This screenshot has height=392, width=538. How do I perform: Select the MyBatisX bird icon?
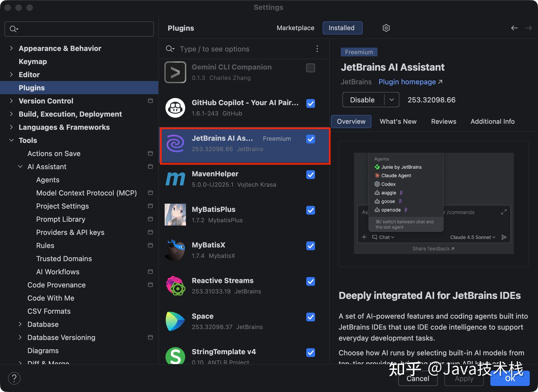coord(175,250)
